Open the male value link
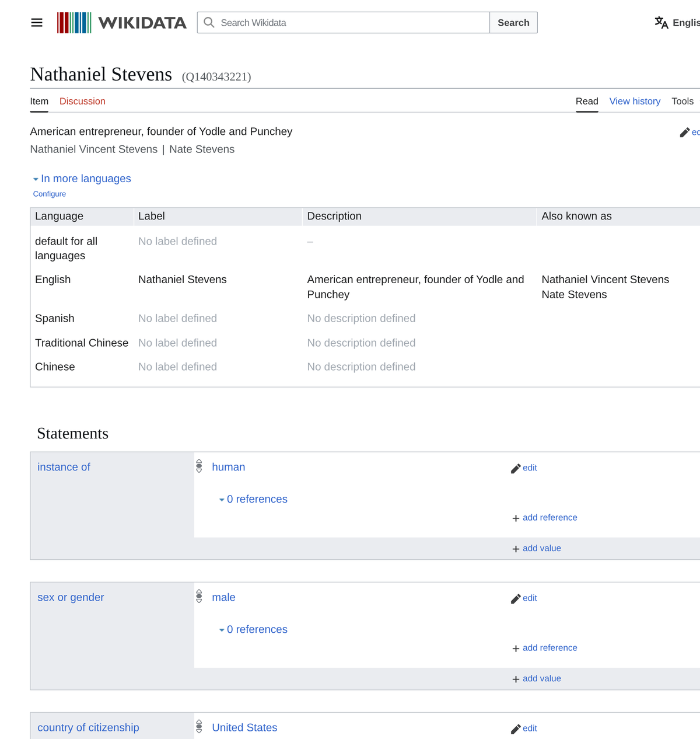Image resolution: width=700 pixels, height=739 pixels. tap(223, 597)
